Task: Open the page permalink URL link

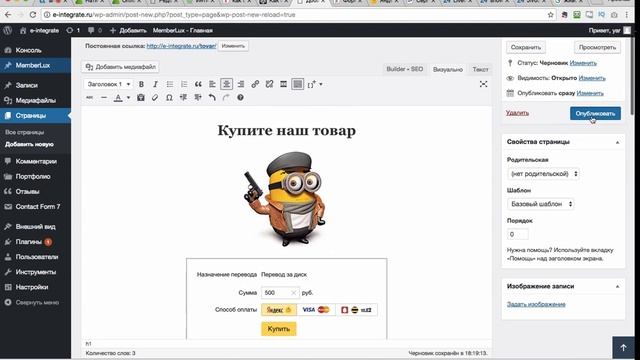Action: pos(181,46)
